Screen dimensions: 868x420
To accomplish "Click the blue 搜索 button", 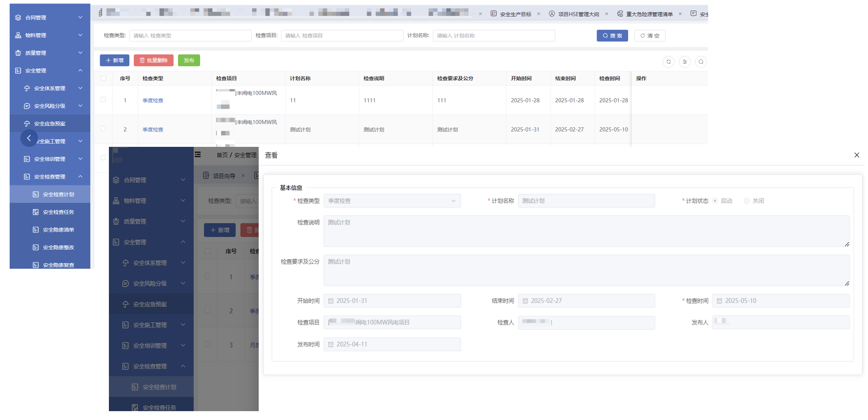I will (x=612, y=36).
